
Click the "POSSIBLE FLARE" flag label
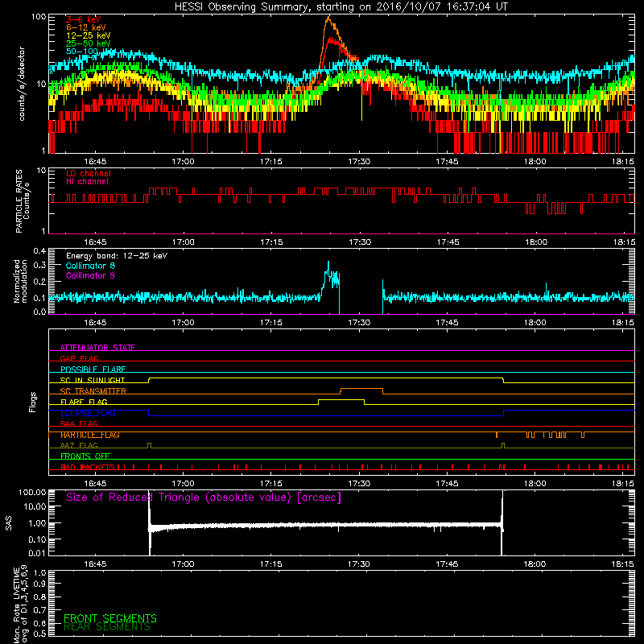(x=93, y=369)
